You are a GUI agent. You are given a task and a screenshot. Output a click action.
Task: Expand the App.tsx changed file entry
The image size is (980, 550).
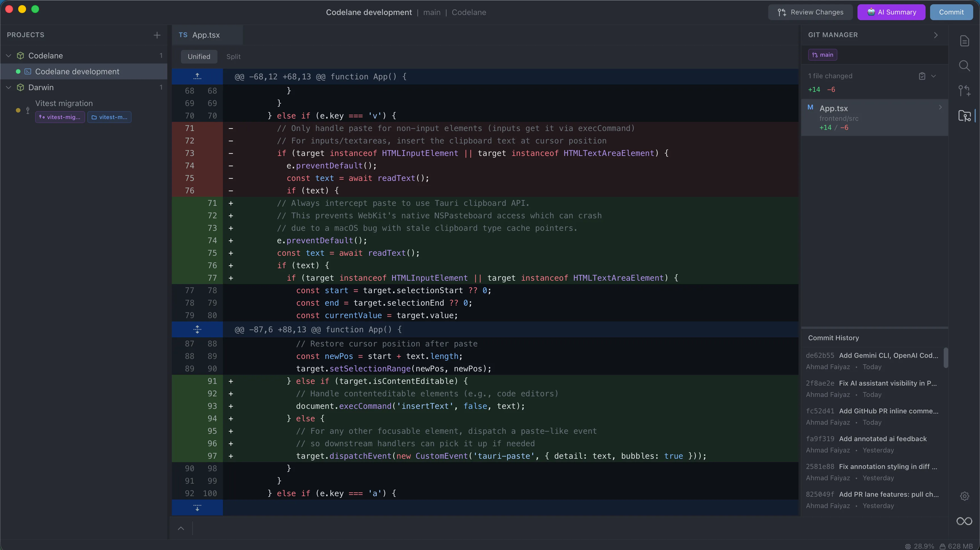[x=940, y=107]
